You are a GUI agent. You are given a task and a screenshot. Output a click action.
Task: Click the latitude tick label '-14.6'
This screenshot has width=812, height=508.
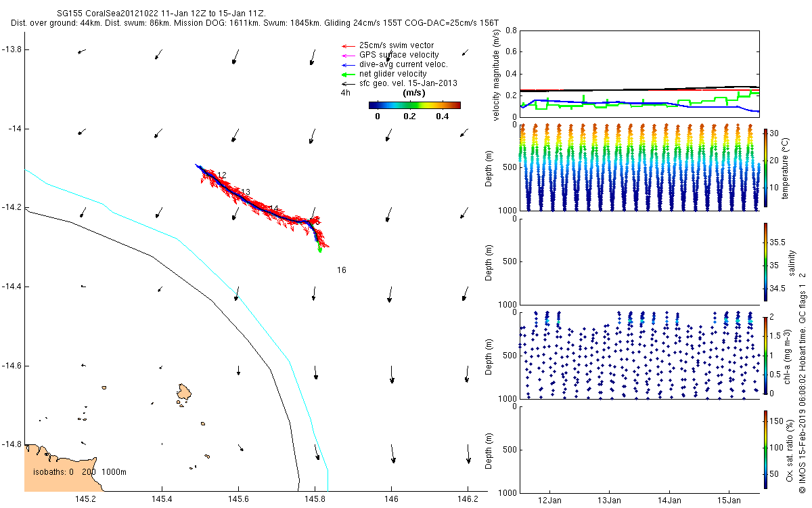12,366
